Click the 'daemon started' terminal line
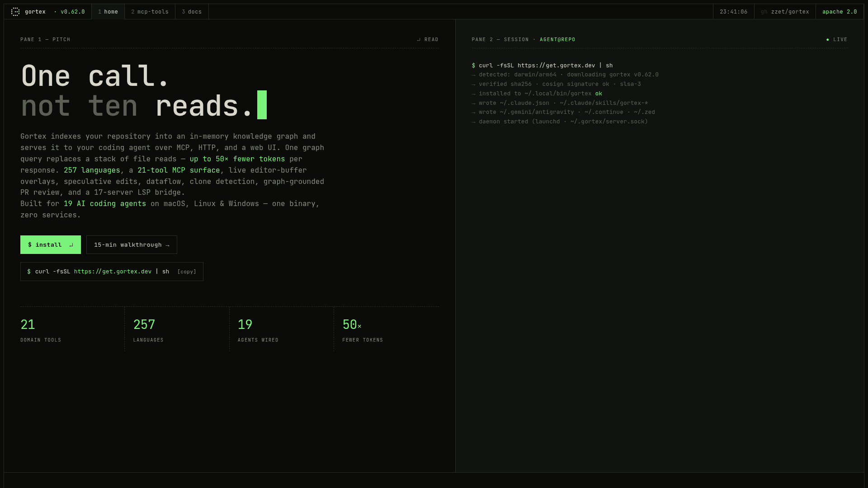The image size is (868, 488). [560, 122]
